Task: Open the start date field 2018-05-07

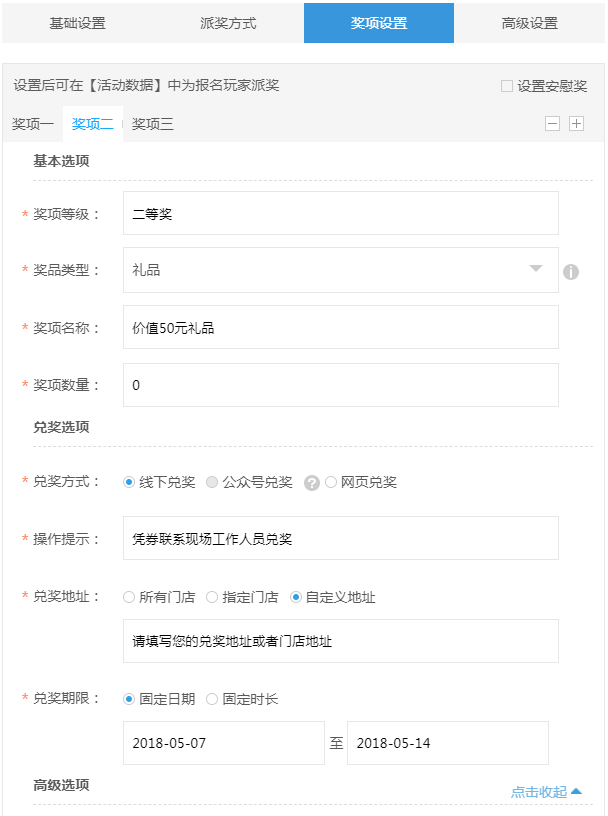Action: coord(224,743)
